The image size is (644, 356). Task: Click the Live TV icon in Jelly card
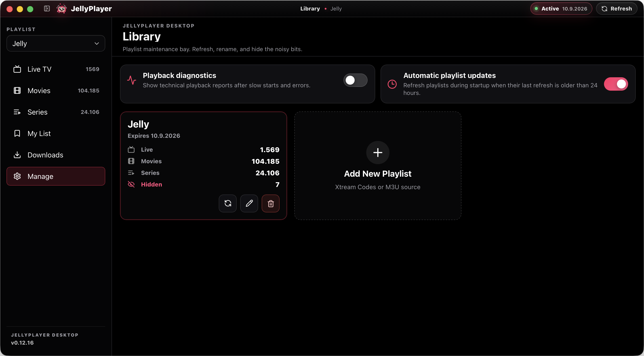pos(131,149)
